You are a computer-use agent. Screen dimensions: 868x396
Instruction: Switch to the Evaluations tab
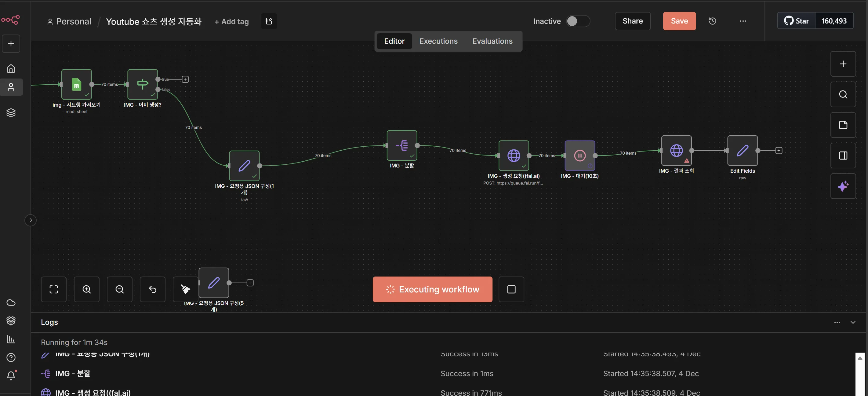pos(492,41)
